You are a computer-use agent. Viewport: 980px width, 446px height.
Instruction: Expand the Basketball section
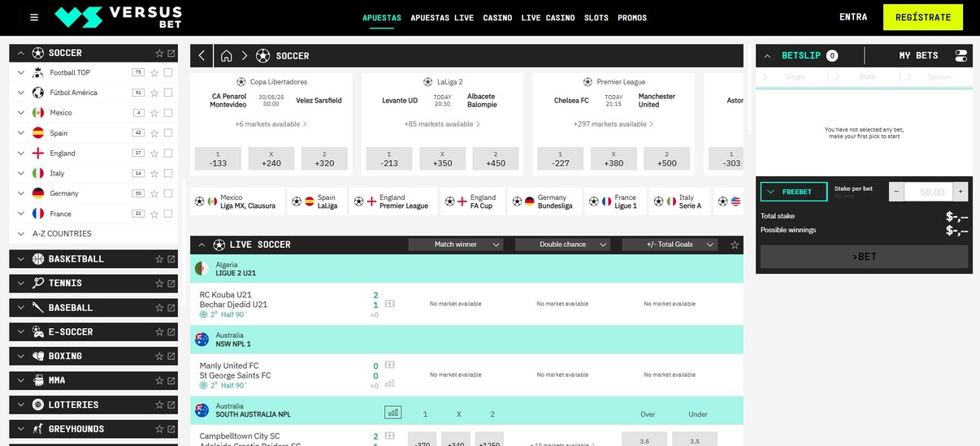tap(20, 259)
